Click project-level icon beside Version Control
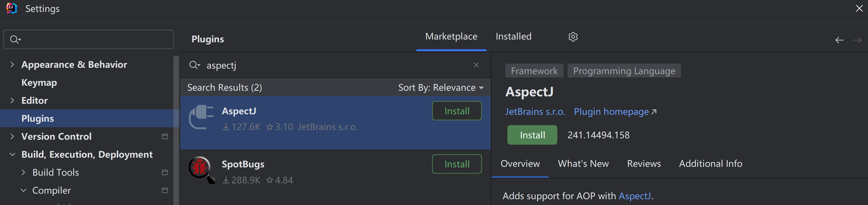 165,137
